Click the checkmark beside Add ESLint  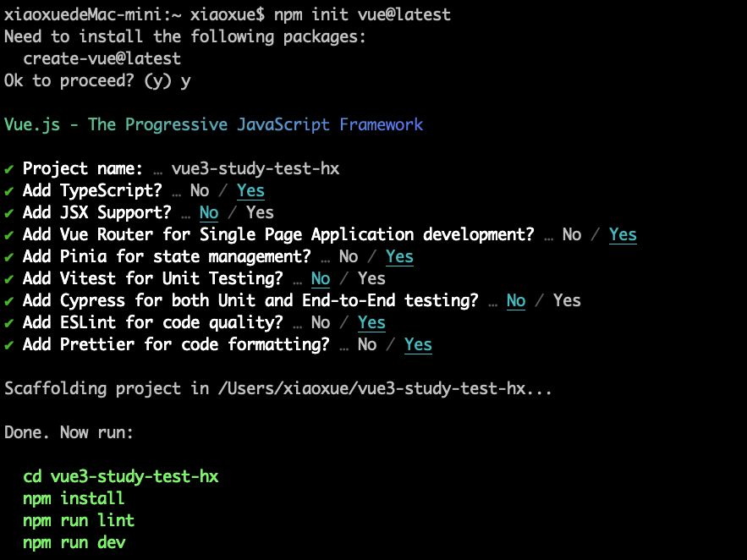pos(8,323)
